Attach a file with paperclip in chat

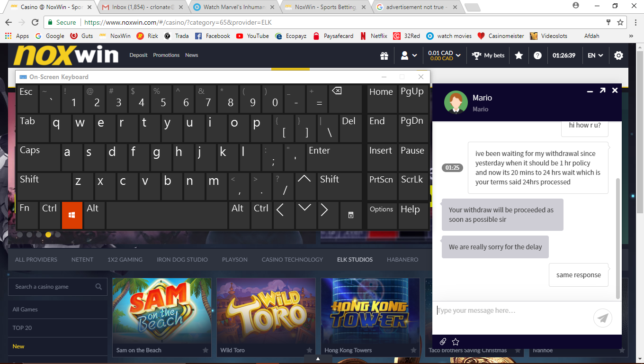pos(443,342)
